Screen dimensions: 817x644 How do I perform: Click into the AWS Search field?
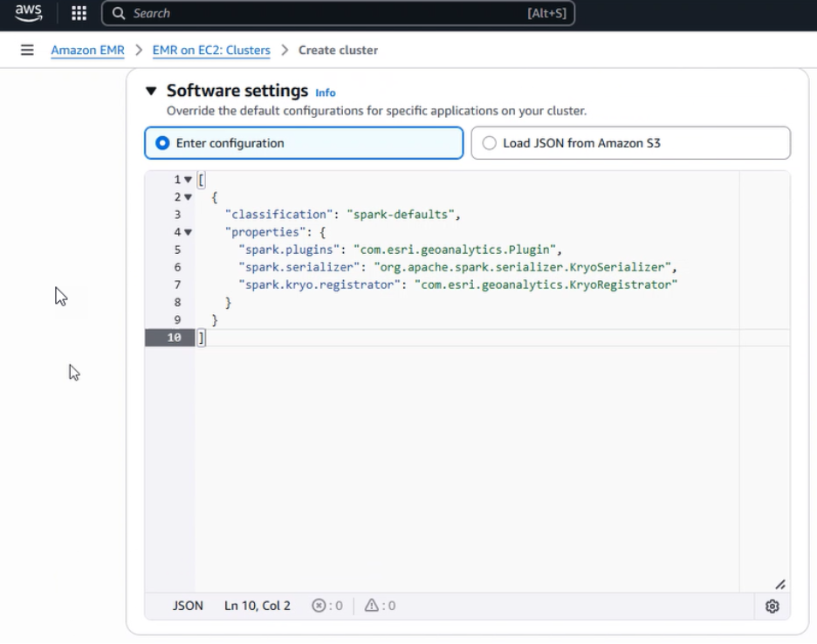[x=332, y=13]
